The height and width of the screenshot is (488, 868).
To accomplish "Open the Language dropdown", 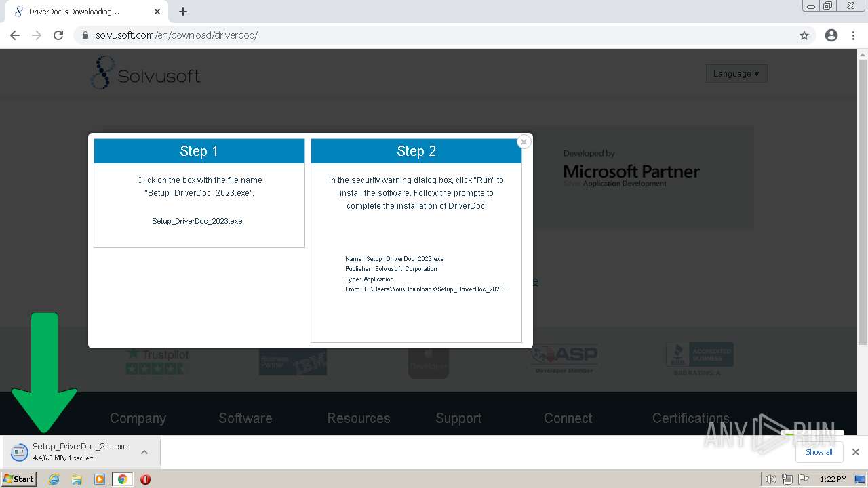I will (736, 73).
